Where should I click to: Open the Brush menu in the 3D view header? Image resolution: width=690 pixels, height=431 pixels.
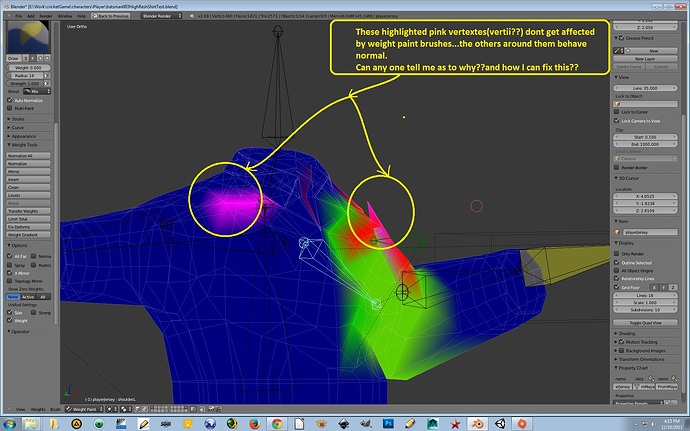pos(55,409)
